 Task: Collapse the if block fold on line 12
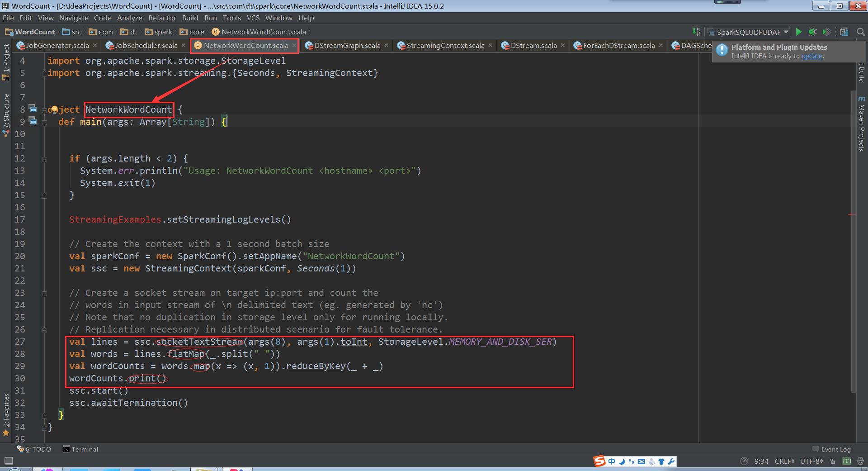45,159
